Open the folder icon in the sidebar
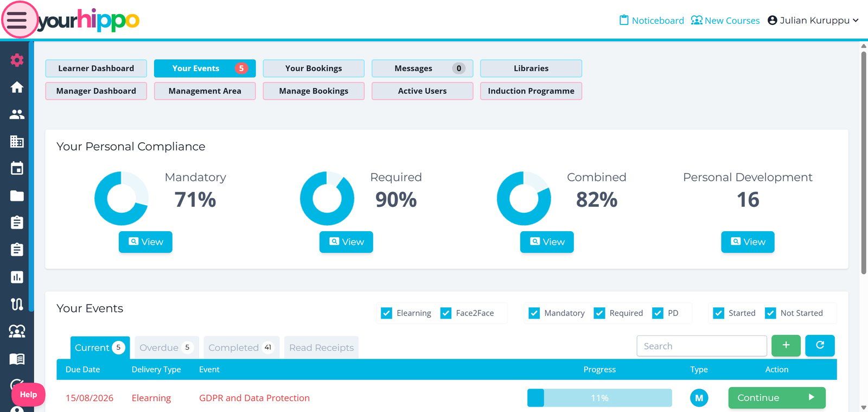This screenshot has width=868, height=412. click(17, 196)
